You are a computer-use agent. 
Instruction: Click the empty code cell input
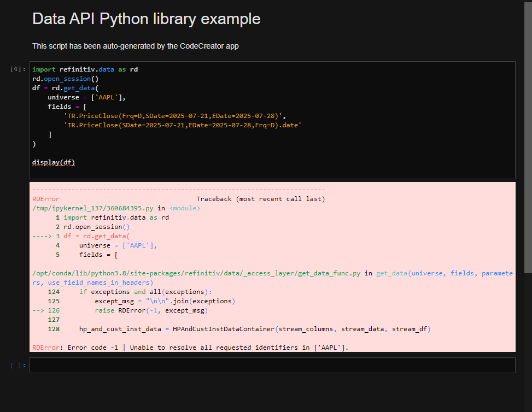[272, 365]
